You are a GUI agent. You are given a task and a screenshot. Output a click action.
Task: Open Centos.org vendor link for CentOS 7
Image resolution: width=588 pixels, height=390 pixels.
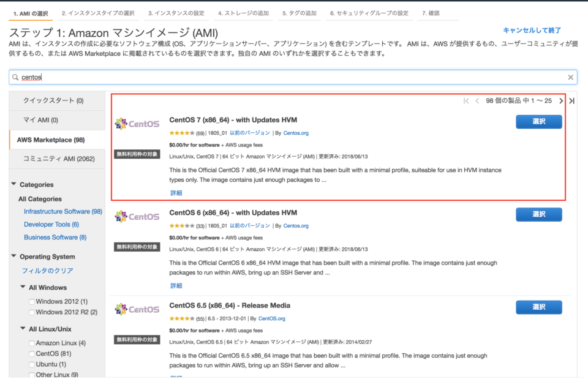(x=296, y=133)
